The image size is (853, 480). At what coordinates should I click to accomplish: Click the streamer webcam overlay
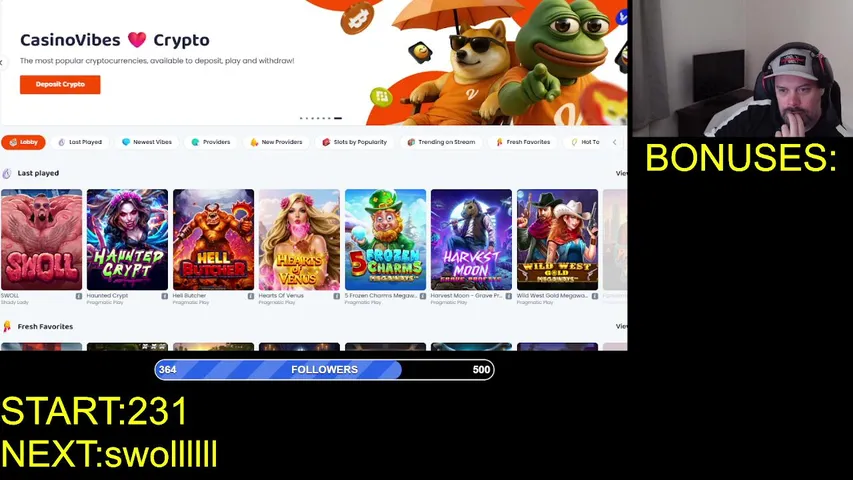[x=743, y=68]
